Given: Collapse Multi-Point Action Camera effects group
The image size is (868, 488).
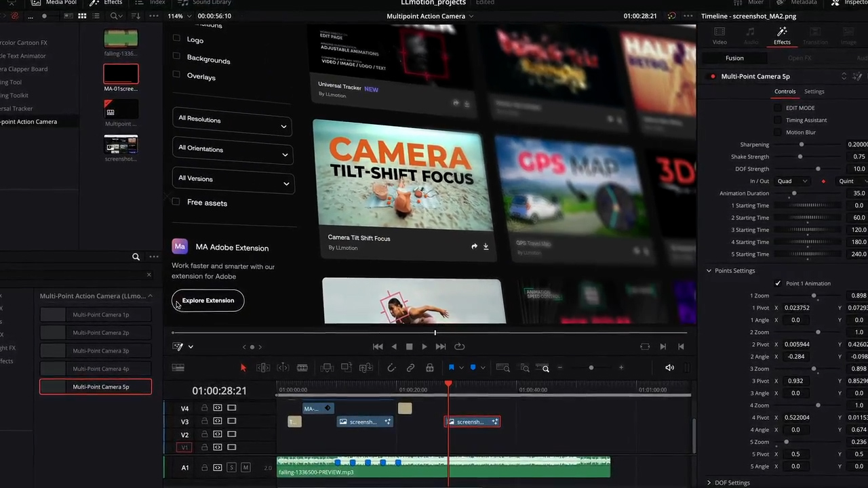Looking at the screenshot, I should pos(150,296).
